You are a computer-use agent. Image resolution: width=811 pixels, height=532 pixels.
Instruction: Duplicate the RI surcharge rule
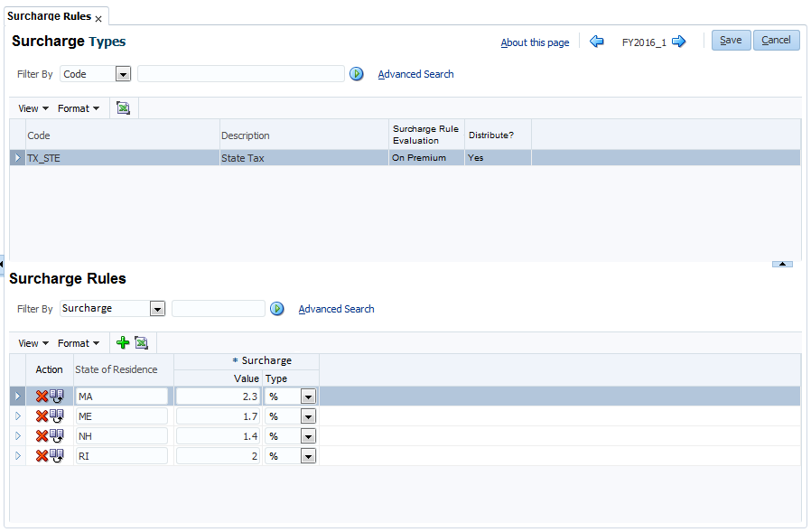coord(56,456)
